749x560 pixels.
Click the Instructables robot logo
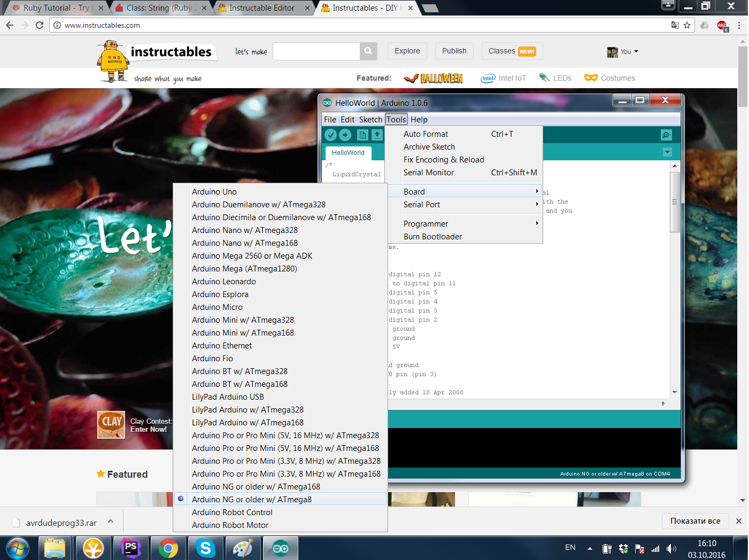tap(113, 61)
